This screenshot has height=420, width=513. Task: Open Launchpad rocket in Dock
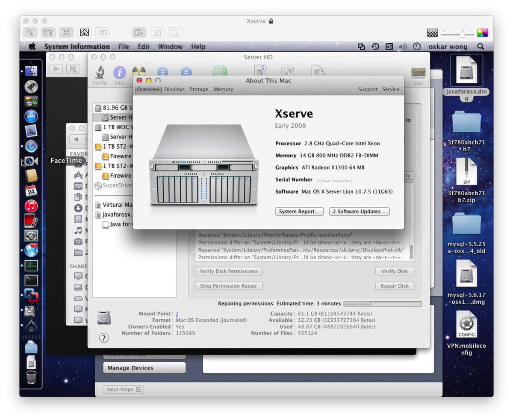[x=31, y=86]
